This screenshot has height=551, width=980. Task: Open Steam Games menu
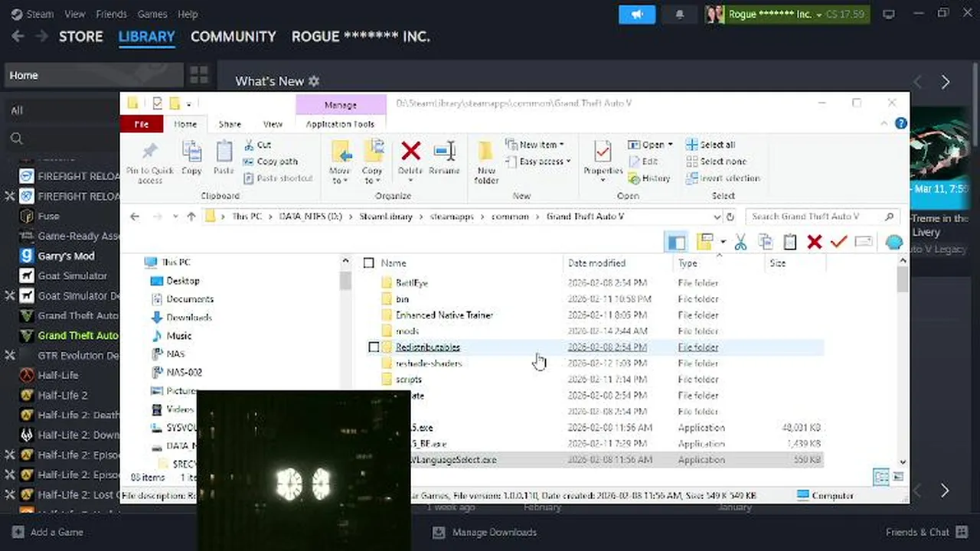tap(152, 14)
